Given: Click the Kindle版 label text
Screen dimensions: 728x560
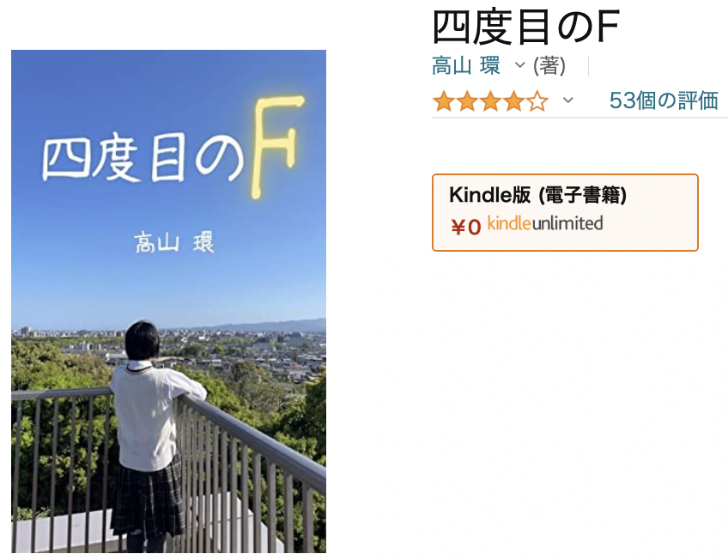Looking at the screenshot, I should tap(490, 195).
